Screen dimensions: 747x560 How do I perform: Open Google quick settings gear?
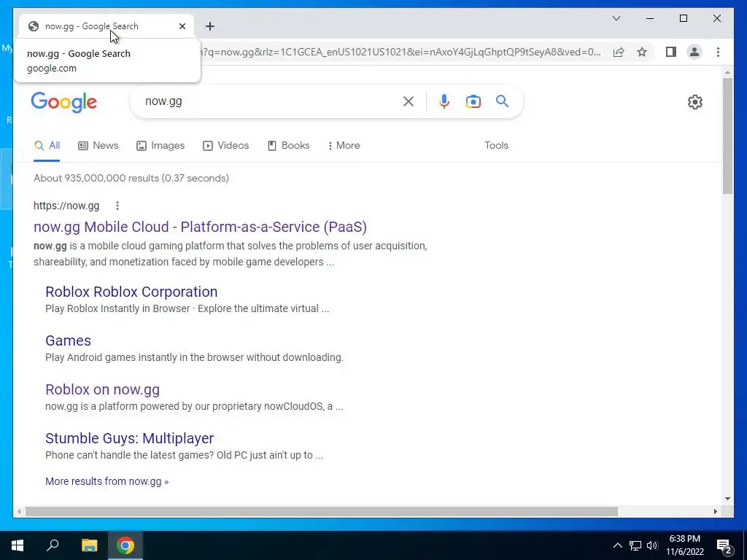(x=695, y=102)
